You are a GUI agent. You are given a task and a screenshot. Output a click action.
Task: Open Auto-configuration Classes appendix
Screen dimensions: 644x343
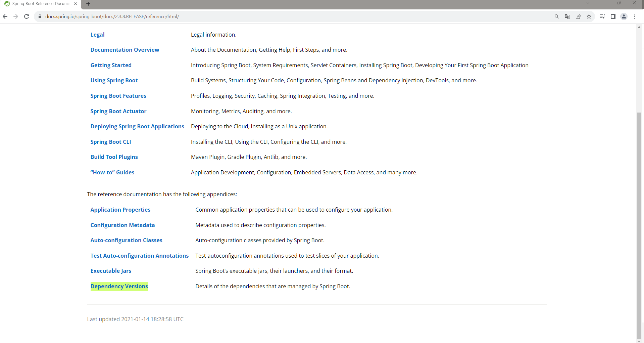pyautogui.click(x=126, y=240)
